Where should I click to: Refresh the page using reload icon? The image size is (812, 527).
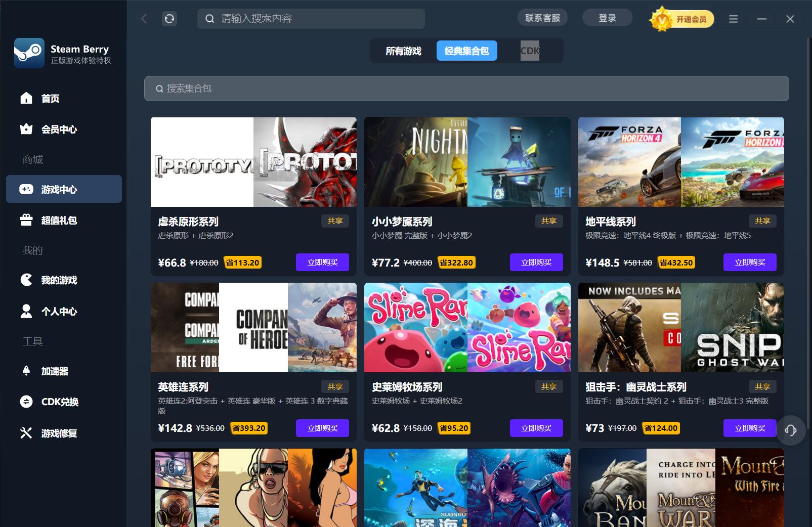(x=169, y=19)
